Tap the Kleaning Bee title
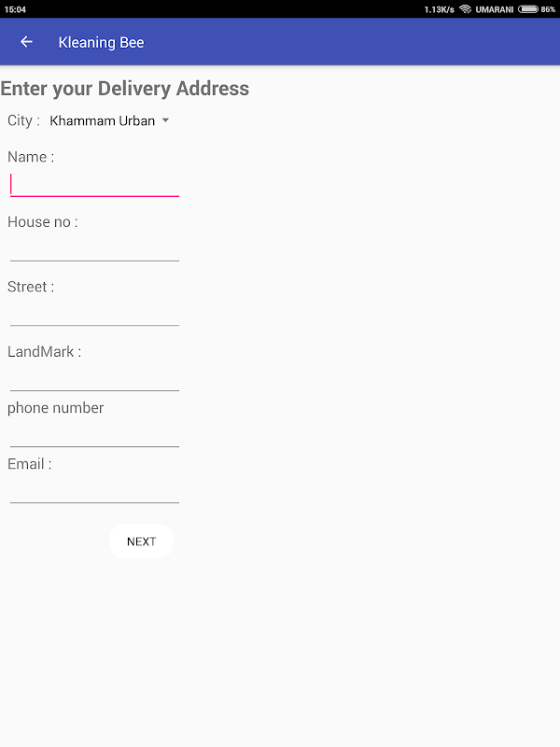Image resolution: width=560 pixels, height=747 pixels. 101,42
